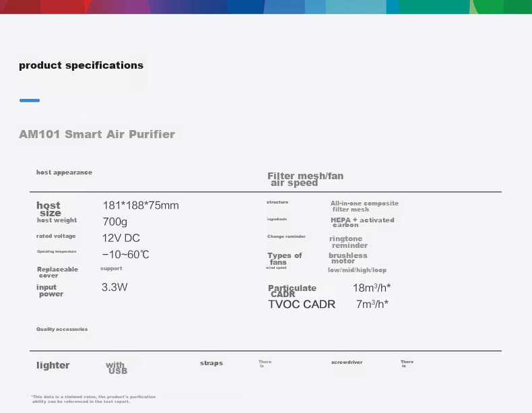Select the 'ringtone reminder' value
Screen dimensions: 532x413
point(348,242)
